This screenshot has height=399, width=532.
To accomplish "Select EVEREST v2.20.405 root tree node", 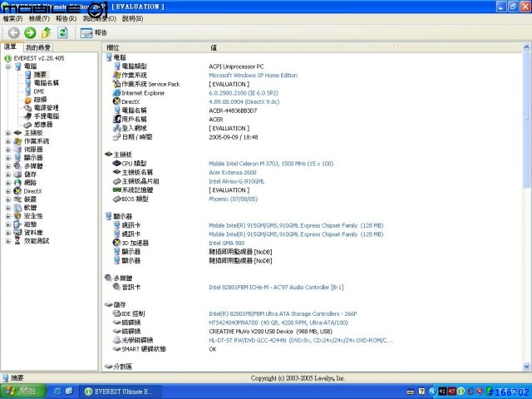I will [39, 58].
